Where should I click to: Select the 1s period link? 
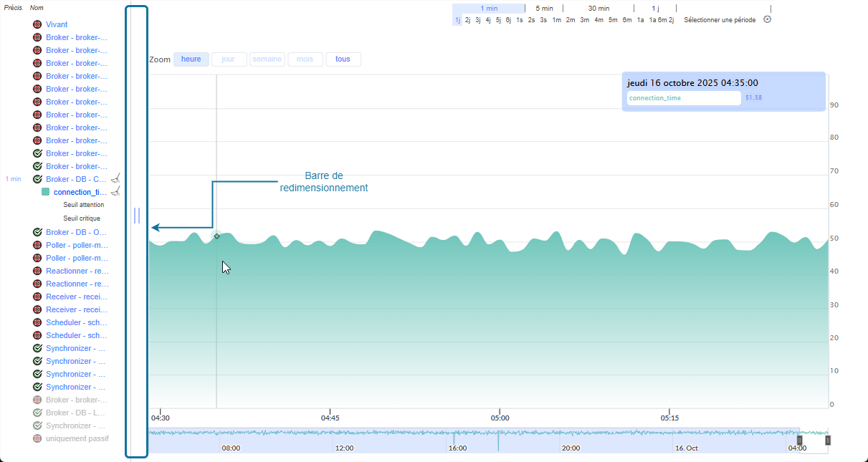pyautogui.click(x=519, y=20)
